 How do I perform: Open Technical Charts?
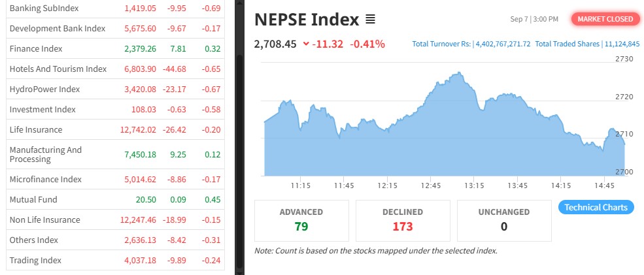596,208
